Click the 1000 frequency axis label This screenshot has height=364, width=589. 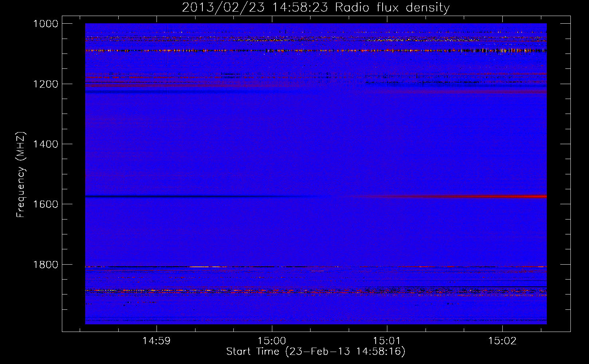point(46,24)
